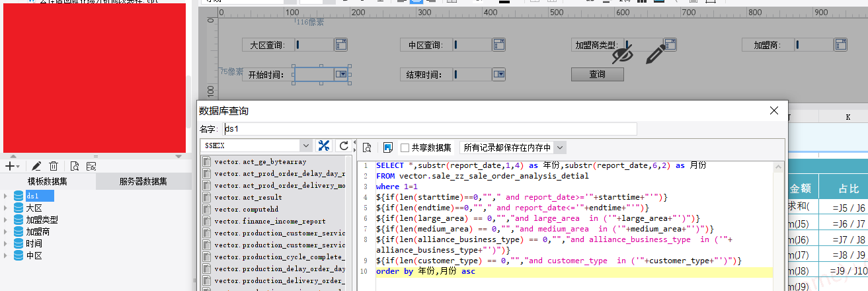Image resolution: width=868 pixels, height=291 pixels.
Task: Select dataset 中区 in tree
Action: click(x=34, y=255)
